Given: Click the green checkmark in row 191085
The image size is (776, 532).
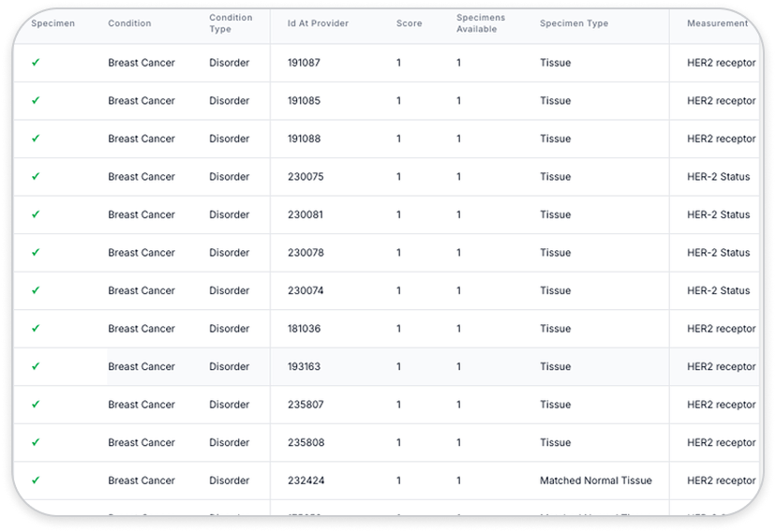Looking at the screenshot, I should pyautogui.click(x=36, y=100).
